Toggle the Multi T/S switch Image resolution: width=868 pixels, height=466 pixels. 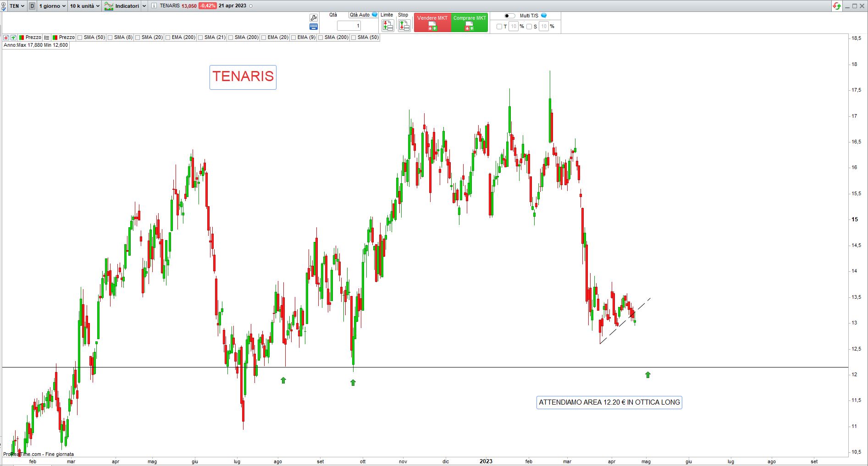pos(509,16)
